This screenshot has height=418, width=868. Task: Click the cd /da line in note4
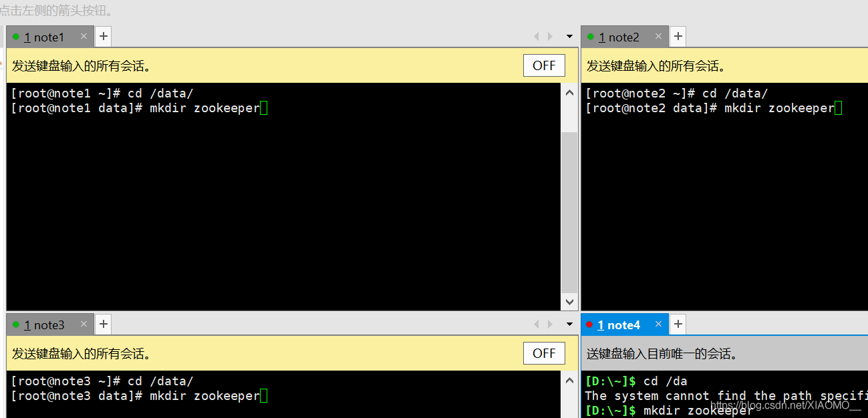pyautogui.click(x=636, y=381)
